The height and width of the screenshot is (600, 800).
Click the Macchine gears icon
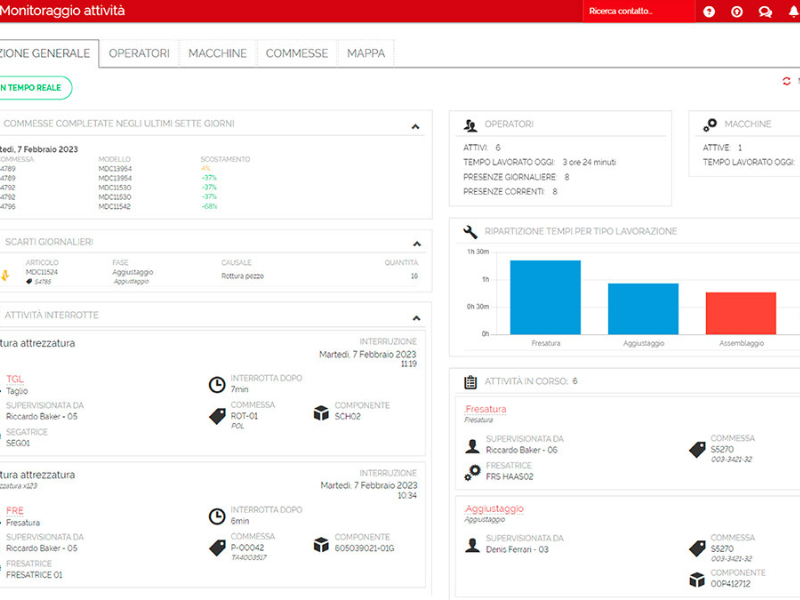709,125
